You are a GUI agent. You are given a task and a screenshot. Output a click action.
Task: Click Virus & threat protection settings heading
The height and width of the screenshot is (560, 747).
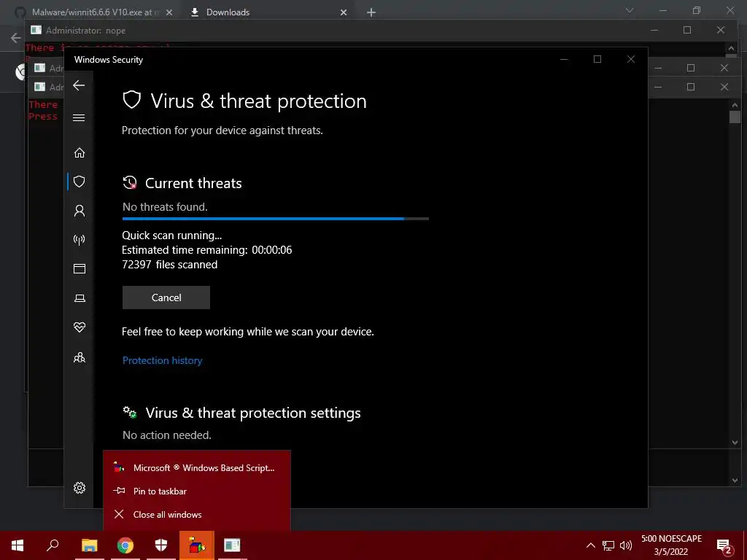[252, 413]
